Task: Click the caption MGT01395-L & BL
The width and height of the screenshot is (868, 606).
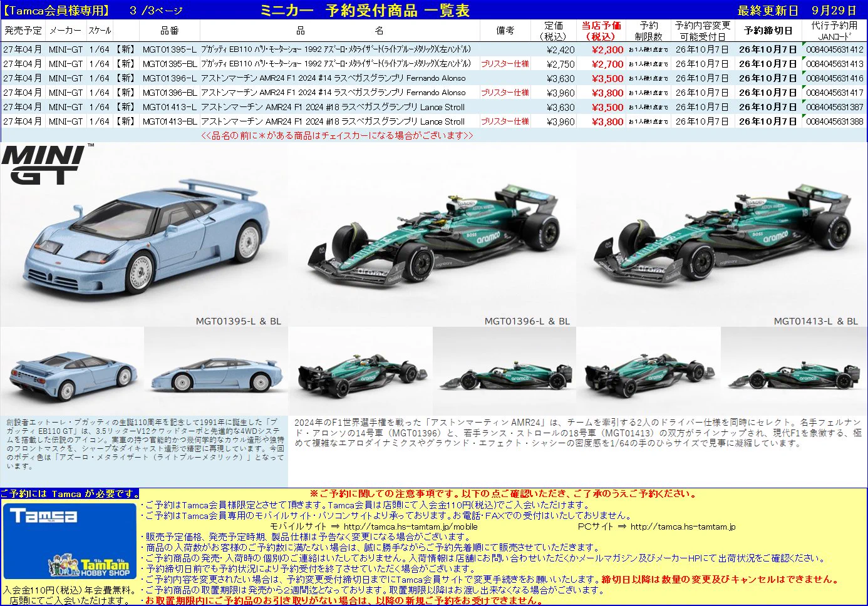Action: [x=239, y=321]
